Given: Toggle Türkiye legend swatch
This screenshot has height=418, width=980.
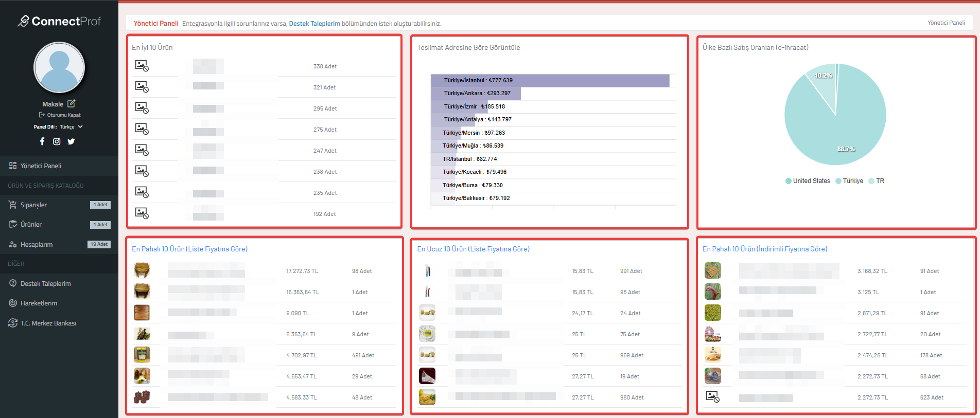Looking at the screenshot, I should pos(838,181).
